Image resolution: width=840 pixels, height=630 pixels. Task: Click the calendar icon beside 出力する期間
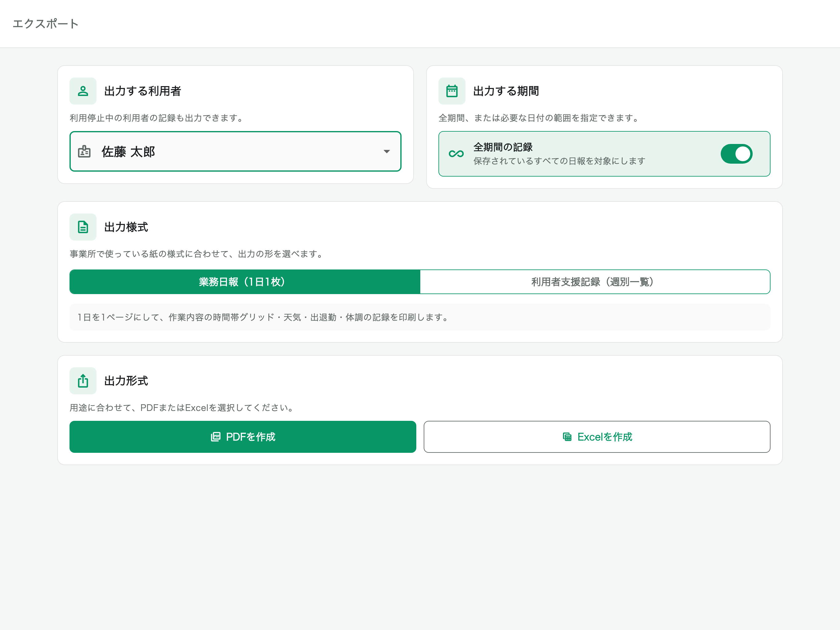point(452,91)
